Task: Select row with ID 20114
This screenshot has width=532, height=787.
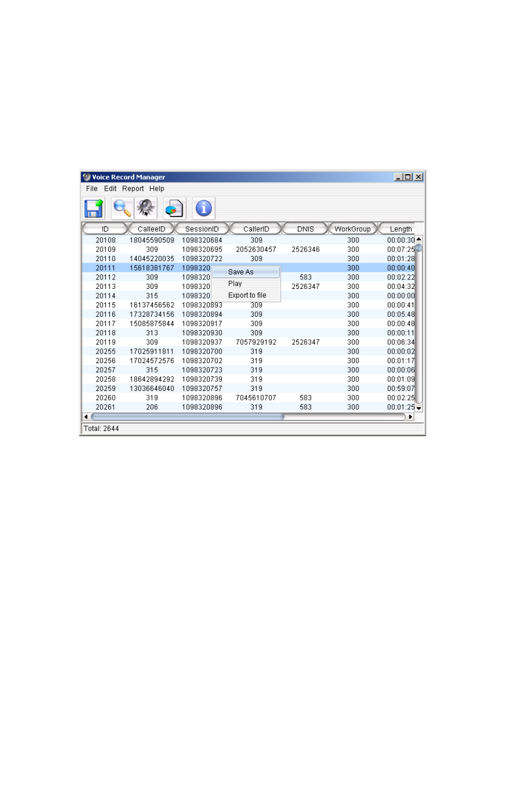Action: click(x=249, y=296)
